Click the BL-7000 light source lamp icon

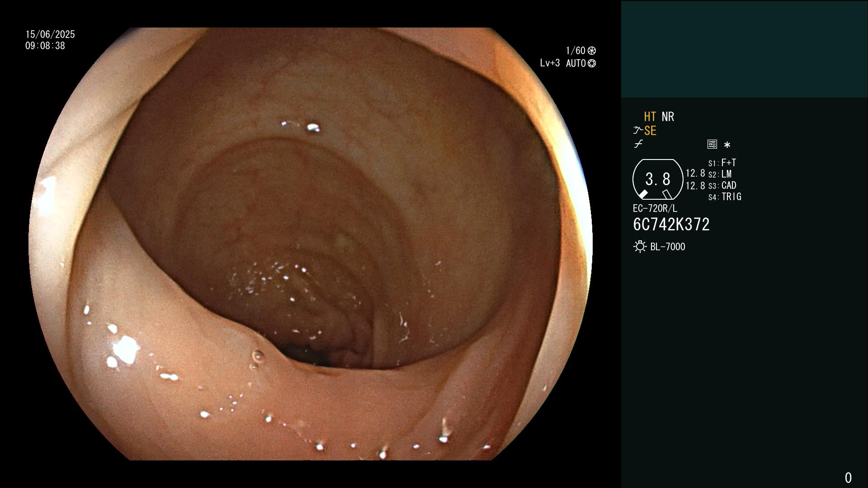(x=640, y=247)
